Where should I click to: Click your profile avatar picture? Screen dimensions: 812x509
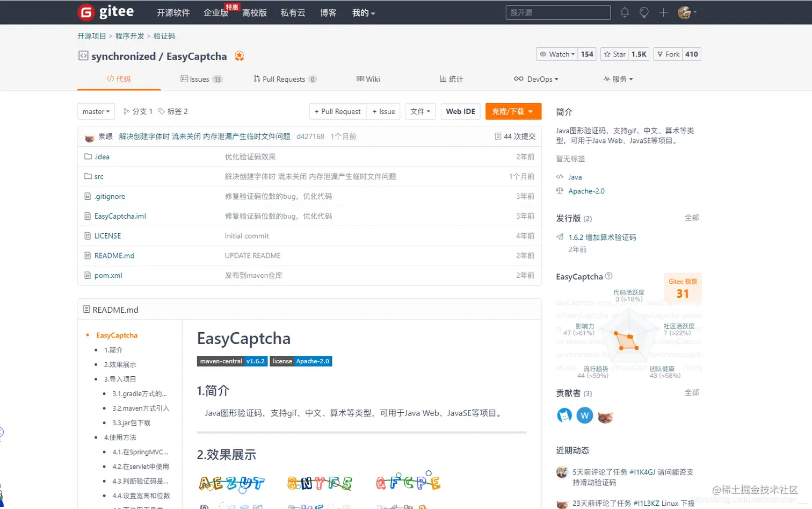(685, 12)
